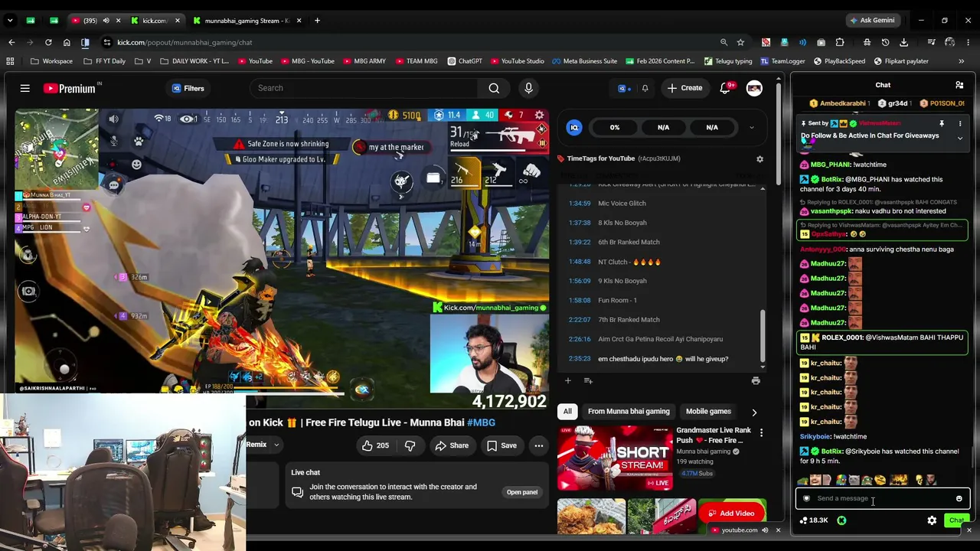Viewport: 980px width, 551px height.
Task: Open Grandmaster Live Rank Push video thumbnail
Action: pyautogui.click(x=615, y=458)
